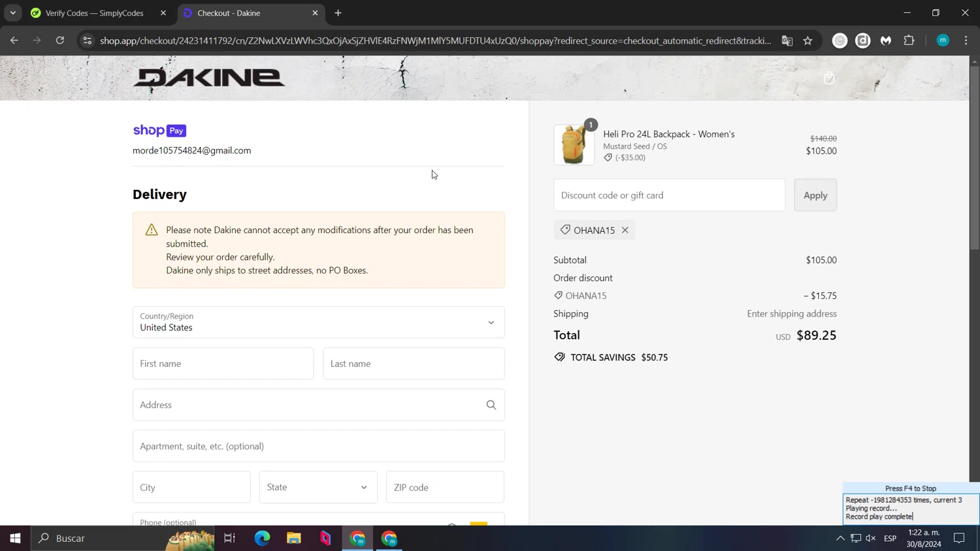
Task: Reload the checkout page
Action: (x=60, y=40)
